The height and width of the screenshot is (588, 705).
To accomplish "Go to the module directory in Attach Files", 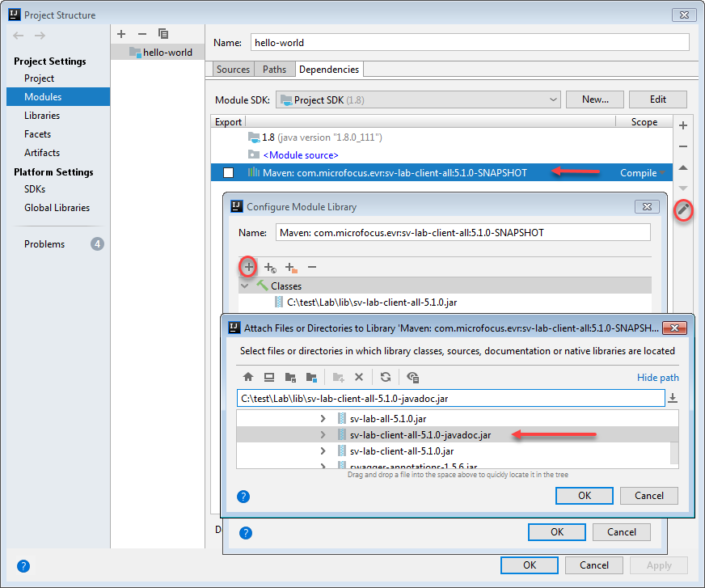I will (x=311, y=377).
